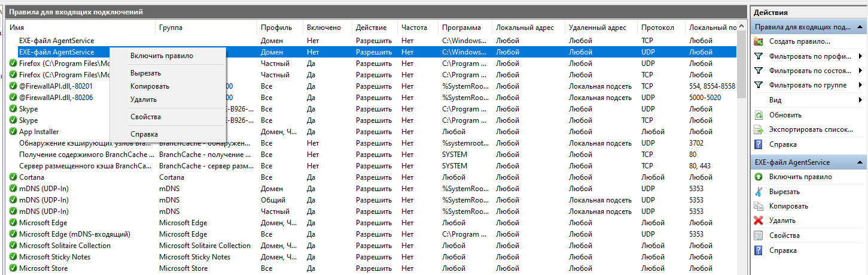The width and height of the screenshot is (868, 275).
Task: Click the scissors Вырезать icon in Actions pane
Action: point(759,192)
